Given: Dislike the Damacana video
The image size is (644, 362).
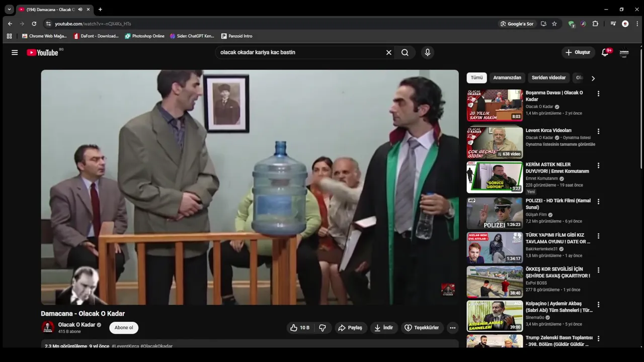Looking at the screenshot, I should (323, 328).
